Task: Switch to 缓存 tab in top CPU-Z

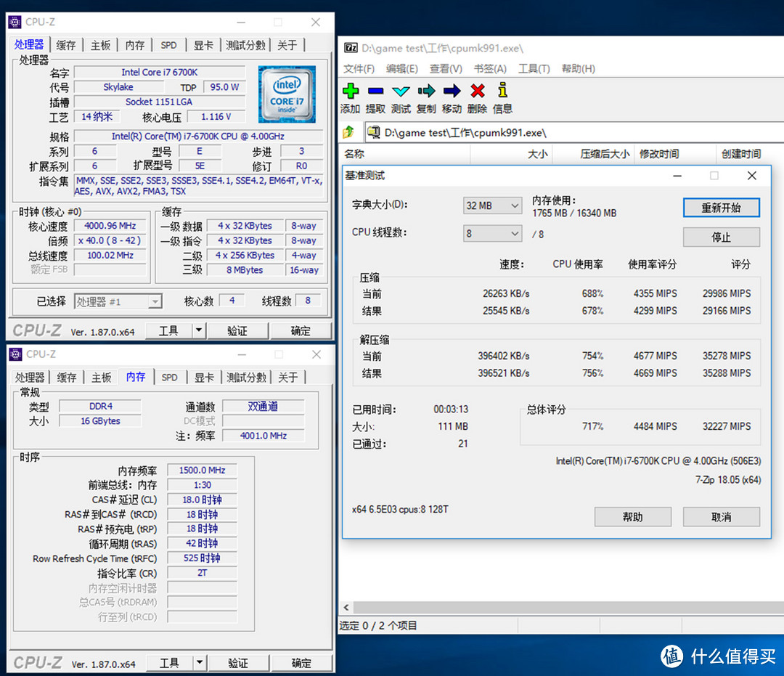Action: click(x=65, y=45)
